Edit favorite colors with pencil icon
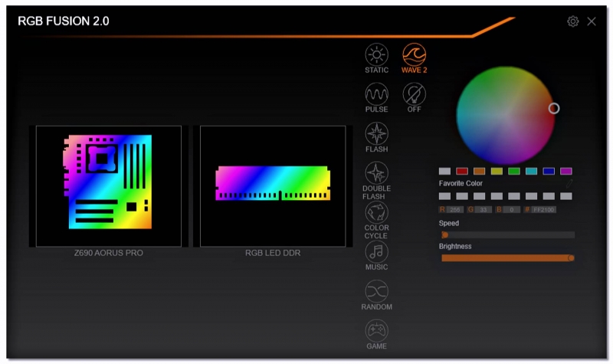The image size is (613, 364). coord(569,183)
